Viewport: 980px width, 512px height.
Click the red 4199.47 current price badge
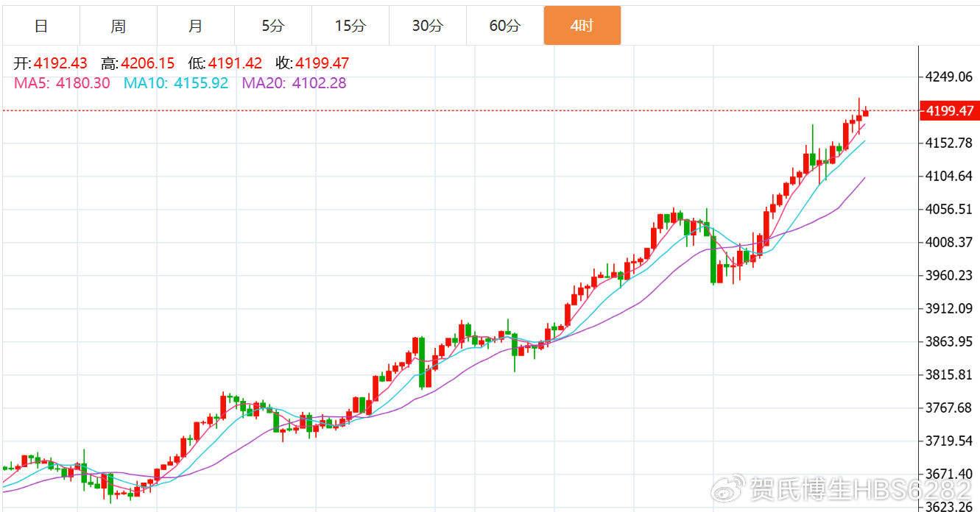click(x=949, y=111)
